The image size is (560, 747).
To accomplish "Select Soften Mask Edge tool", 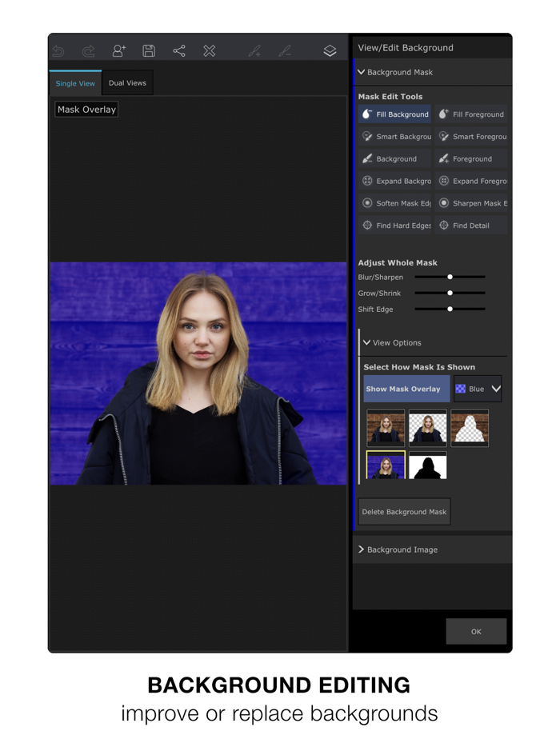I will coord(394,203).
